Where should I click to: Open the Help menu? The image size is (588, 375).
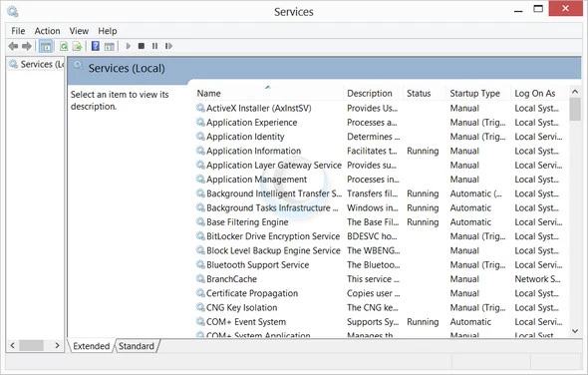click(x=108, y=31)
